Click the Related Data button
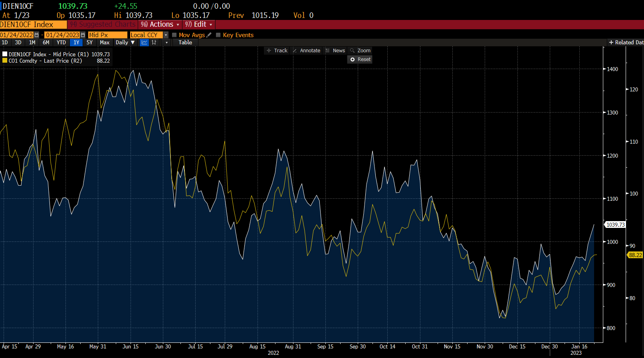644x358 pixels. click(626, 42)
